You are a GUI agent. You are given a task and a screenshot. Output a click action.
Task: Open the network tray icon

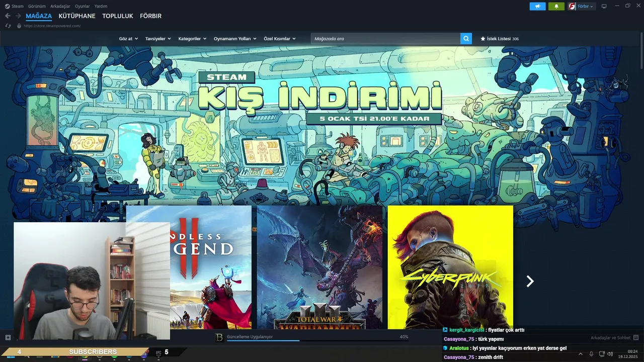[602, 354]
